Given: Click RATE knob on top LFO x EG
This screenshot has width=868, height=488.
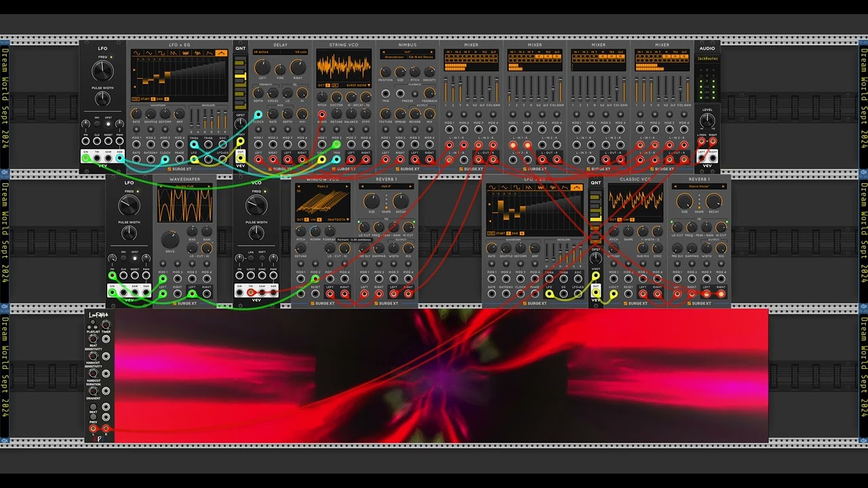Looking at the screenshot, I should (x=136, y=114).
